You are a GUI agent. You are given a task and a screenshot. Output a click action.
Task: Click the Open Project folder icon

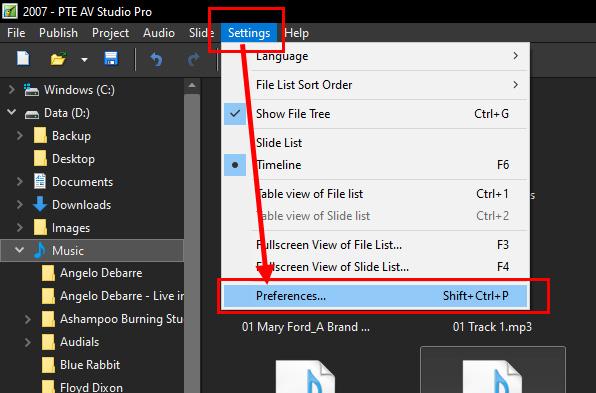tap(58, 59)
